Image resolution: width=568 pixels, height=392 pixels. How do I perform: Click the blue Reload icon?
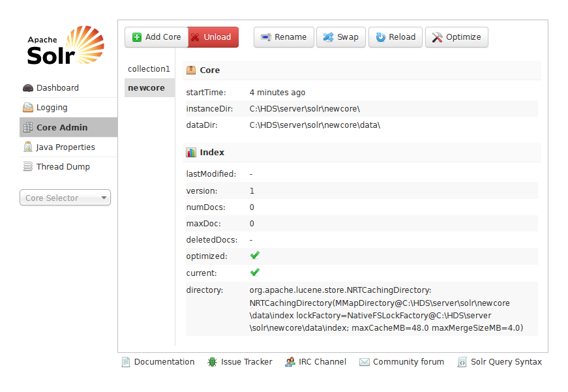[381, 37]
